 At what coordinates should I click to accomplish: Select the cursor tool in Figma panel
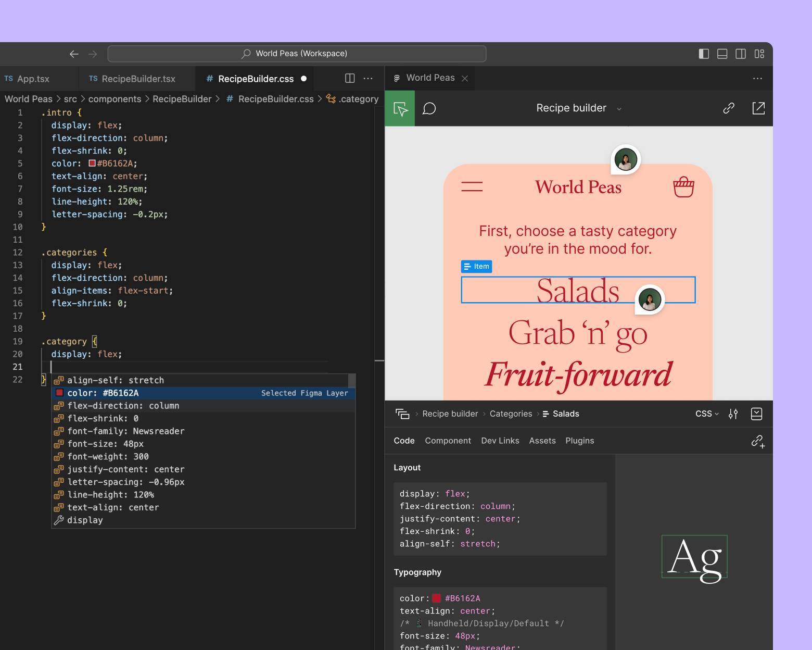pos(399,108)
